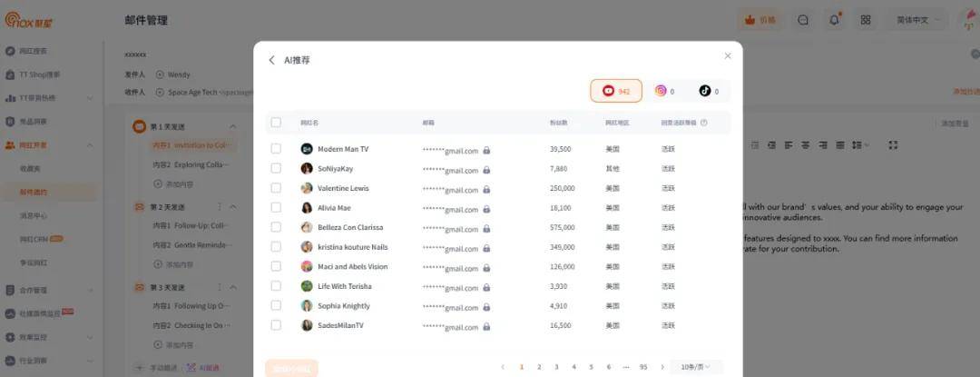The width and height of the screenshot is (980, 377).
Task: Tick the checkbox for Modern Man TV
Action: pos(276,149)
